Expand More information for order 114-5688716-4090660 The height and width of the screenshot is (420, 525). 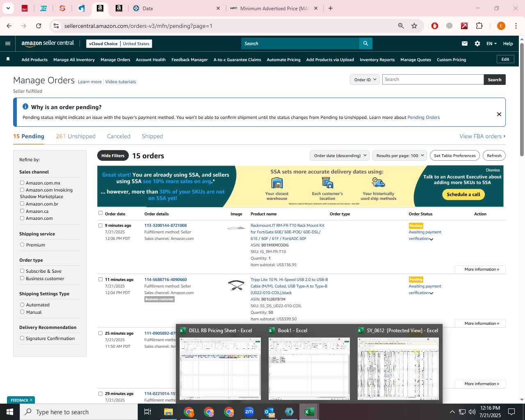480,324
